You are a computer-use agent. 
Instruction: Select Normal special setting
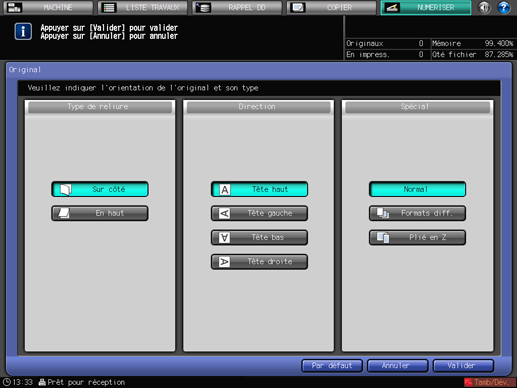click(417, 189)
